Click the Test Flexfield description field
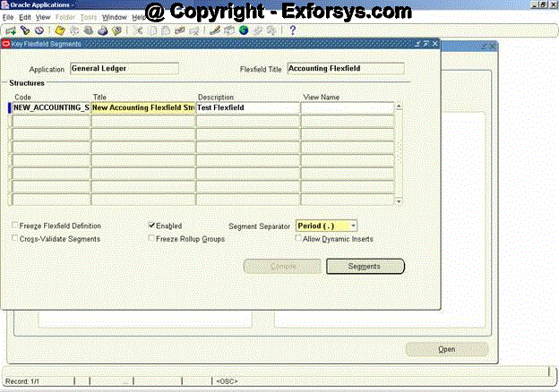Screen dimensions: 559x392 247,107
